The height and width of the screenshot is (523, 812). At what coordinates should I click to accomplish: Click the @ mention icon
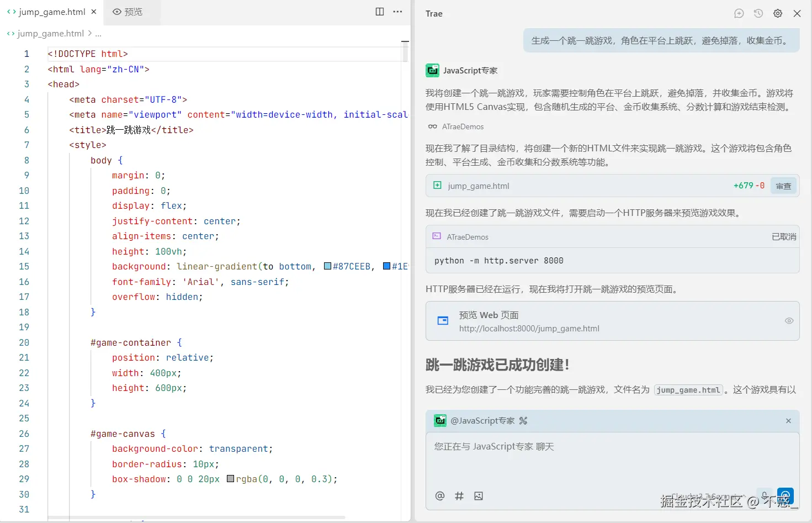tap(440, 496)
